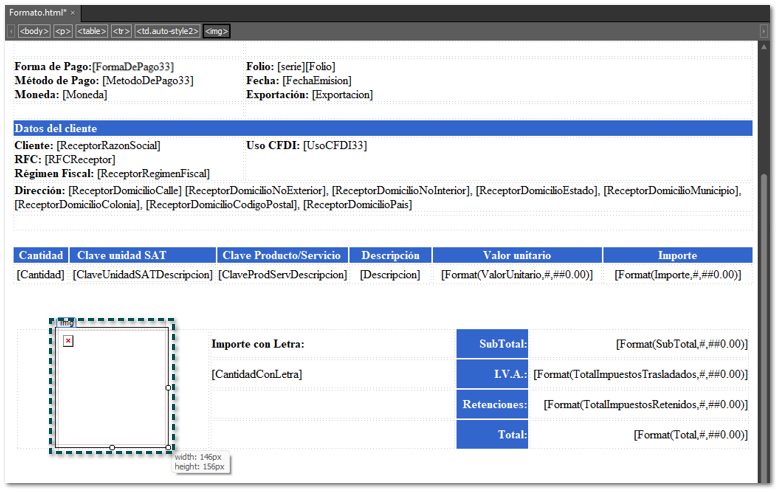The width and height of the screenshot is (779, 492).
Task: Click the Datos del cliente header bar
Action: (x=382, y=128)
